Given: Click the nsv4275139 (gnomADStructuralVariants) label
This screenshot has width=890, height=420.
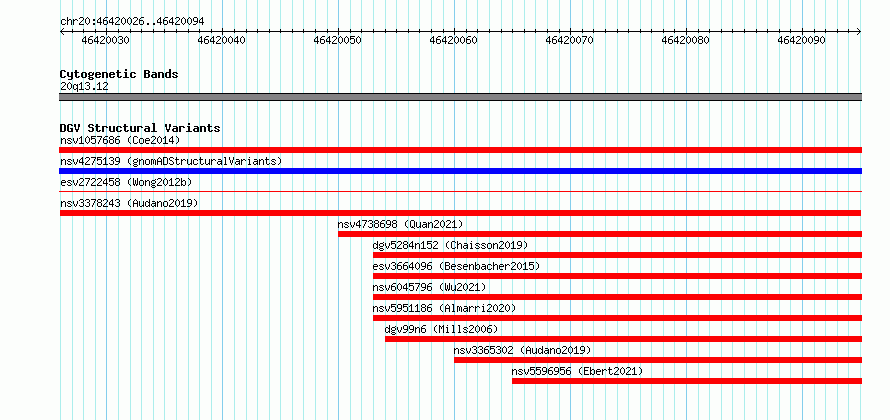Looking at the screenshot, I should point(171,161).
